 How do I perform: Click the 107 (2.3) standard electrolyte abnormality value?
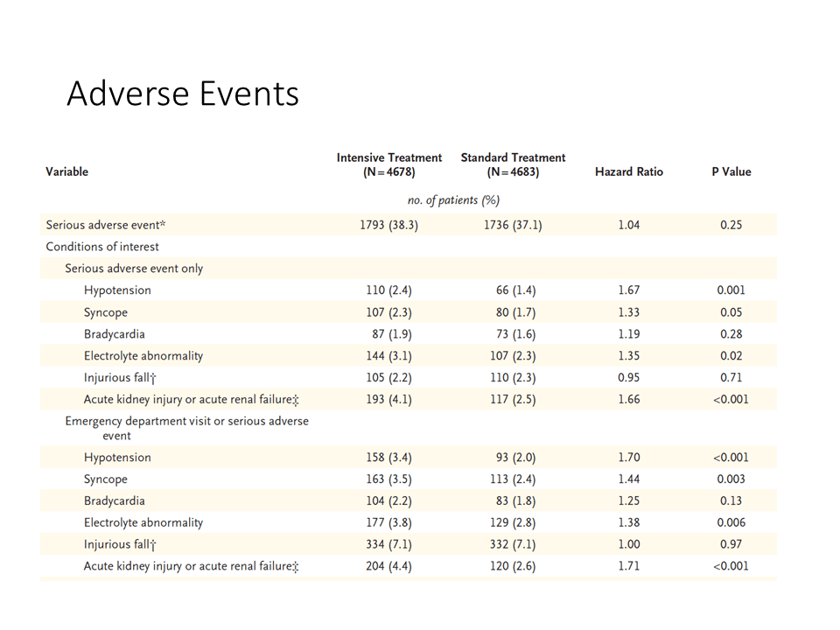(x=513, y=356)
